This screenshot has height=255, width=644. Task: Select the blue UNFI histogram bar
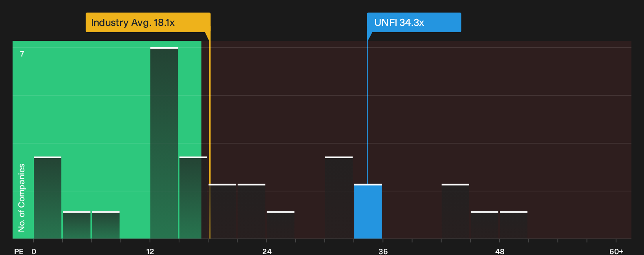coord(368,211)
